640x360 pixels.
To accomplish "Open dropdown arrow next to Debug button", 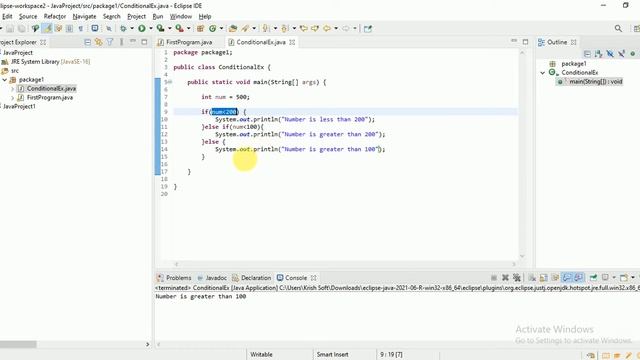I will [132, 28].
